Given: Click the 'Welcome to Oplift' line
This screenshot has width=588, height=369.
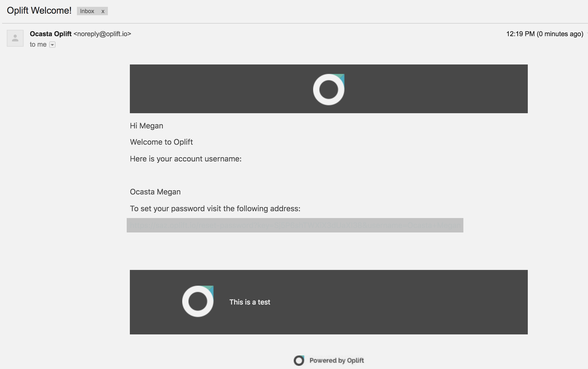Looking at the screenshot, I should point(161,142).
